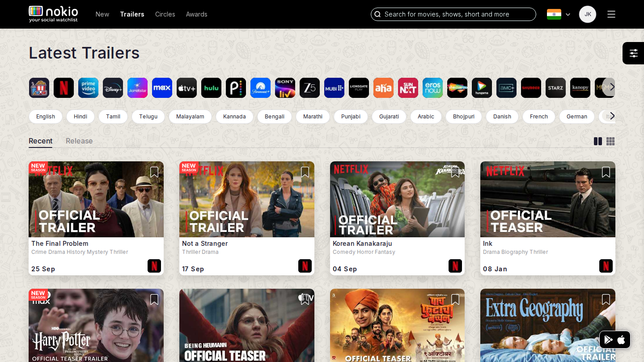Switch to two-column large view
Image resolution: width=644 pixels, height=362 pixels.
(x=598, y=141)
